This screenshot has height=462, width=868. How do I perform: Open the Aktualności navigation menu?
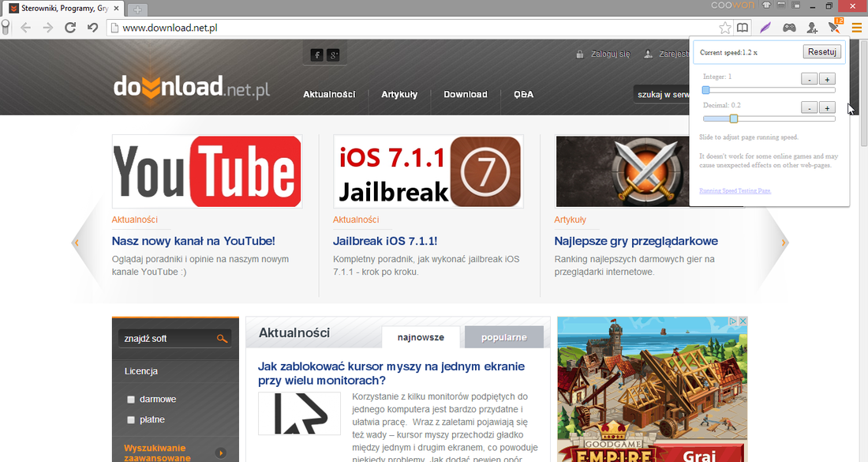click(x=329, y=94)
